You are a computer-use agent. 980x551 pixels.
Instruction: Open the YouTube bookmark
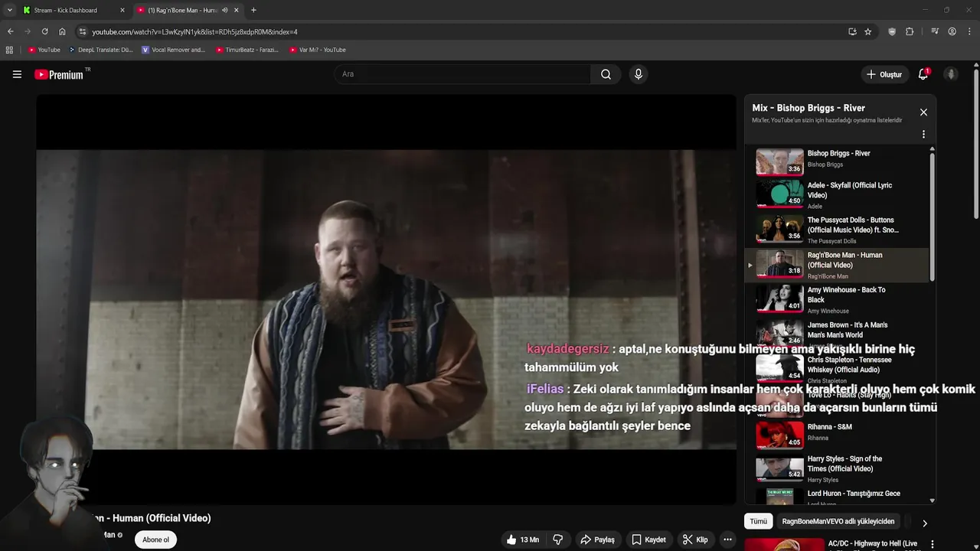point(44,50)
